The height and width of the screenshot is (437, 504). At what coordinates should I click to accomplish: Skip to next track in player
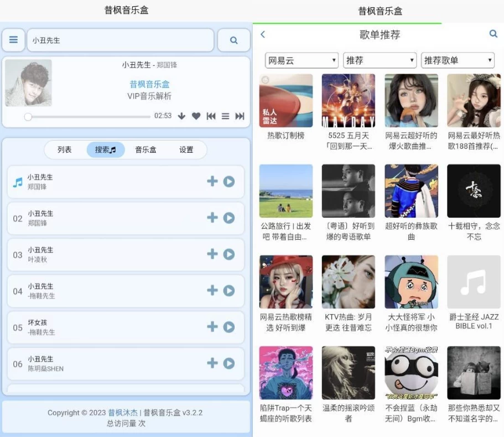[x=240, y=116]
